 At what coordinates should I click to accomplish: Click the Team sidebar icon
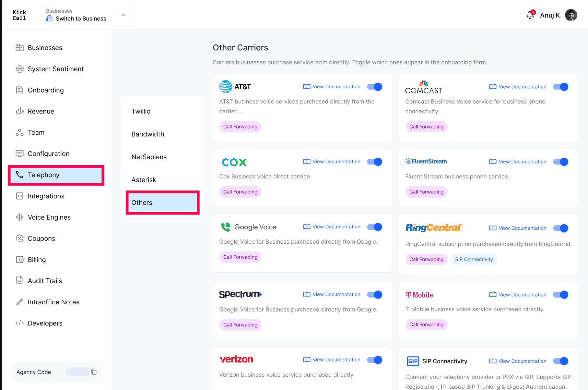pos(19,132)
